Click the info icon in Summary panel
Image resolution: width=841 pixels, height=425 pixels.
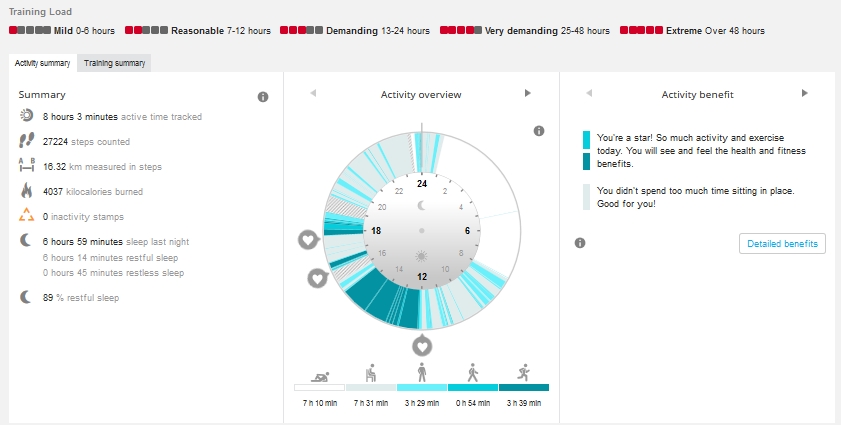click(263, 97)
